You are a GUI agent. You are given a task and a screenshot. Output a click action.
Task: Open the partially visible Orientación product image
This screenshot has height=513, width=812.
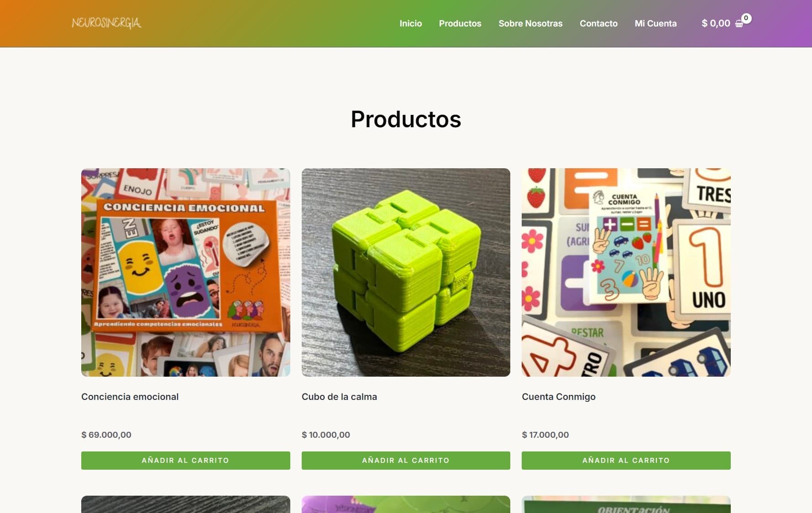coord(626,504)
